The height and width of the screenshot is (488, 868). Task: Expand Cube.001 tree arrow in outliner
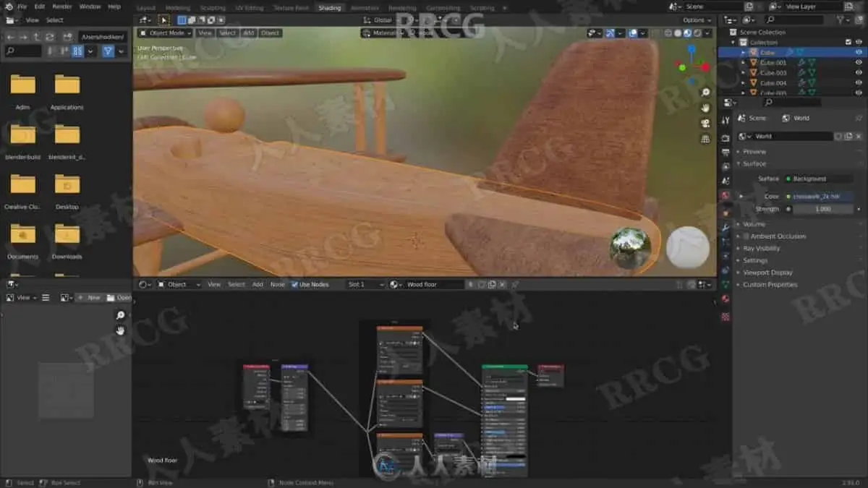pyautogui.click(x=744, y=62)
